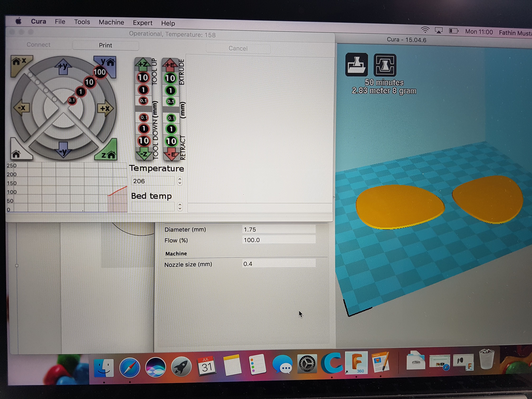
Task: Click +Z tool up arrow
Action: point(143,65)
